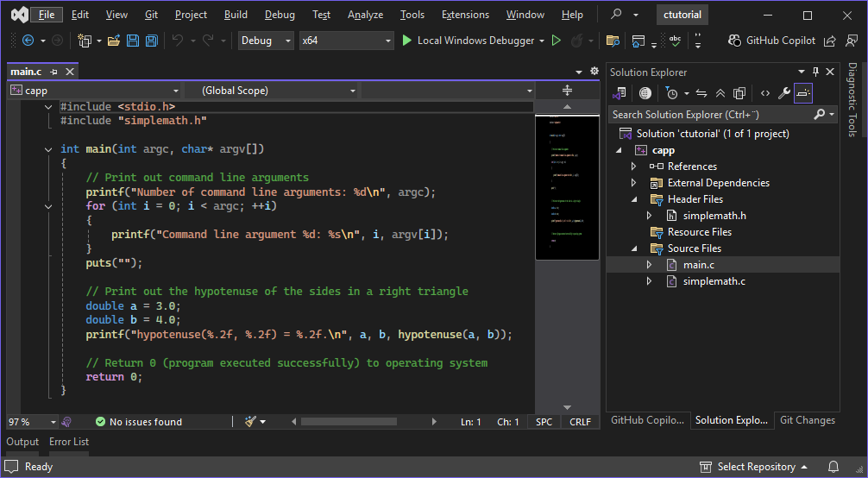Switch between Solutions and Folders view icon
The image size is (868, 478).
click(620, 93)
